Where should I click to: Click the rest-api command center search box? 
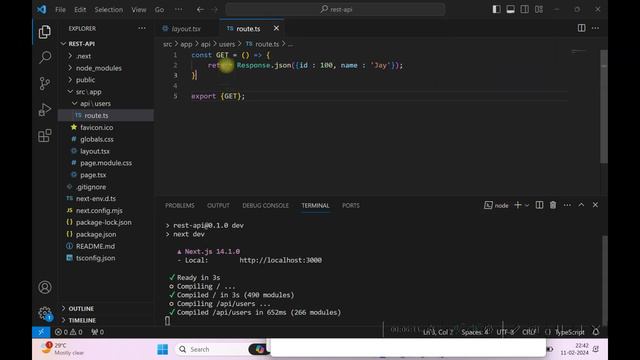[x=336, y=9]
